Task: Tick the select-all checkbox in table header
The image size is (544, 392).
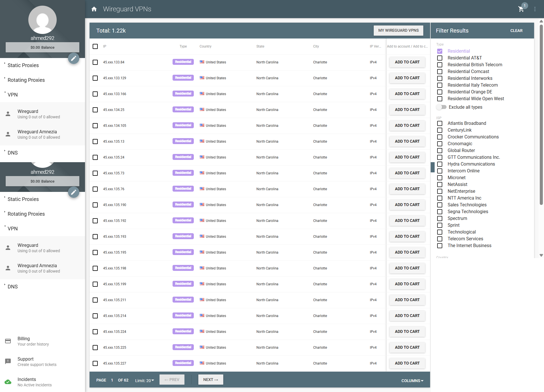Action: pos(95,46)
